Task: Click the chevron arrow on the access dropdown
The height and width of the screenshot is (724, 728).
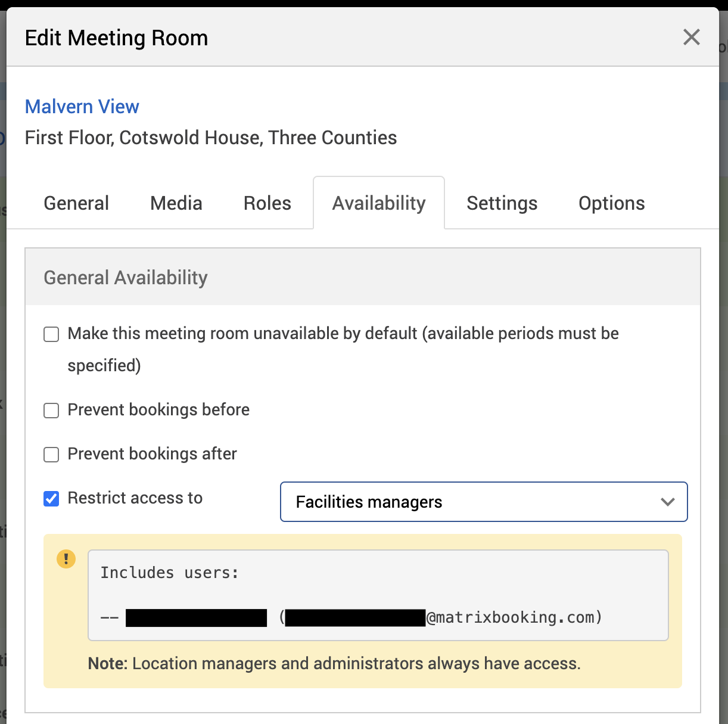Action: [x=667, y=502]
